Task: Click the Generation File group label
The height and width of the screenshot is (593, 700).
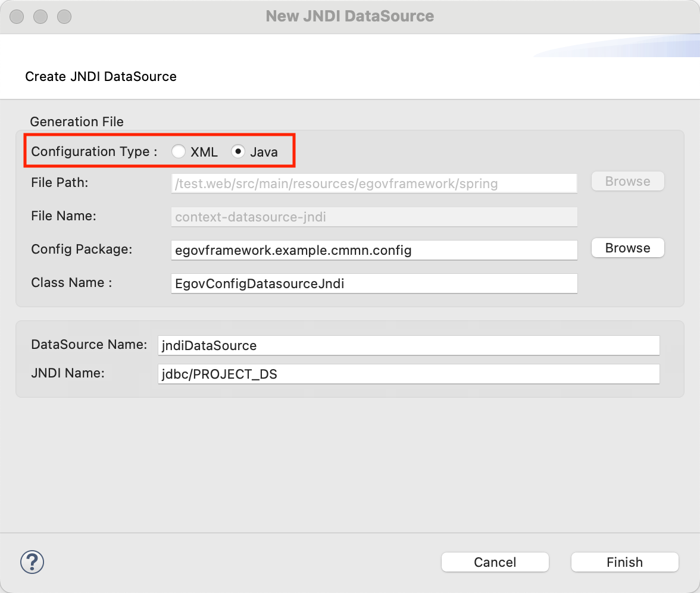Action: [x=77, y=121]
